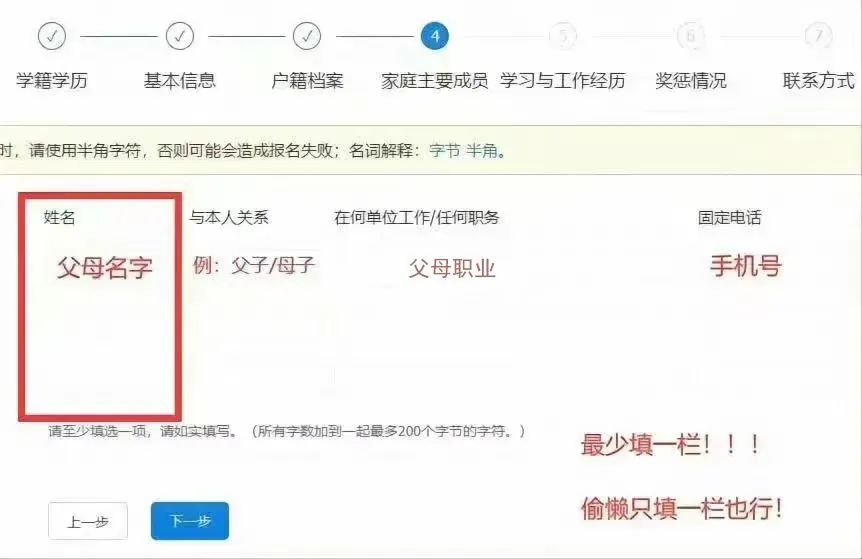This screenshot has width=862, height=559.
Task: Click the second completed step checkmark circle
Action: coord(180,36)
